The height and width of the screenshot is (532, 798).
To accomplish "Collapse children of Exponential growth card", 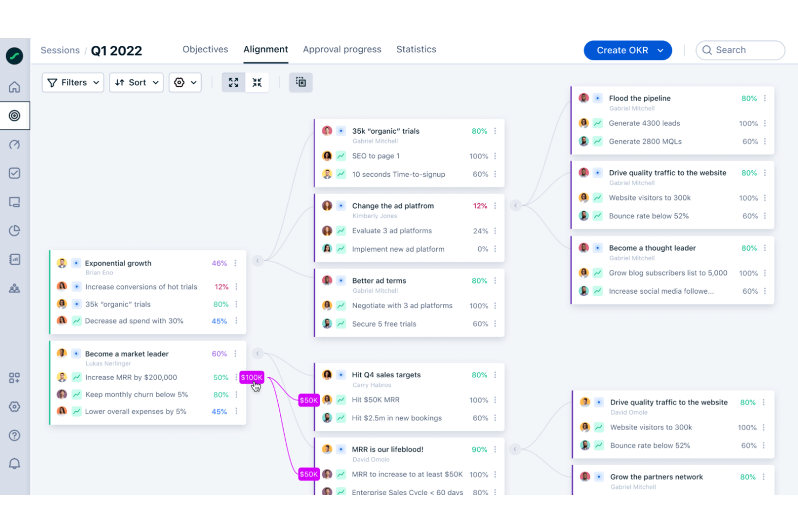I will pos(258,261).
